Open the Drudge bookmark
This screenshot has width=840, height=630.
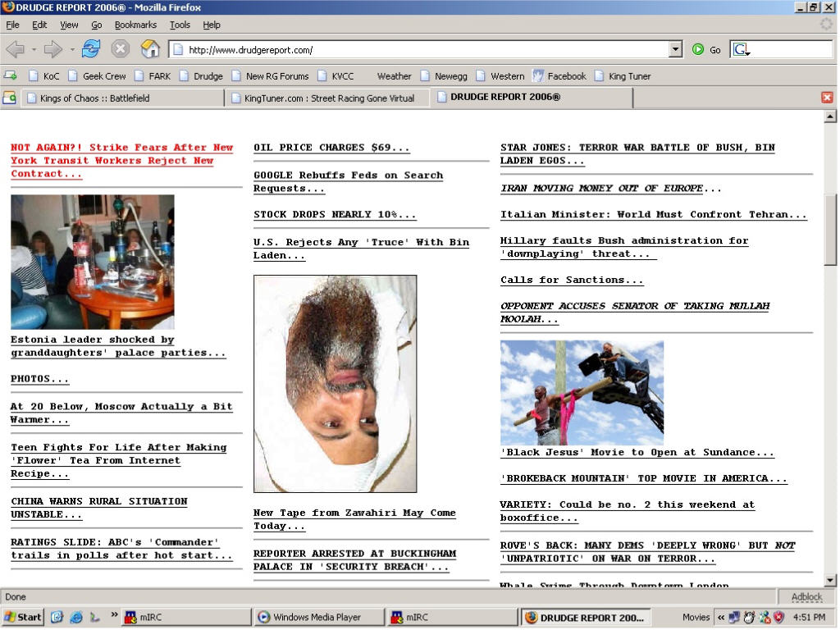(x=202, y=76)
